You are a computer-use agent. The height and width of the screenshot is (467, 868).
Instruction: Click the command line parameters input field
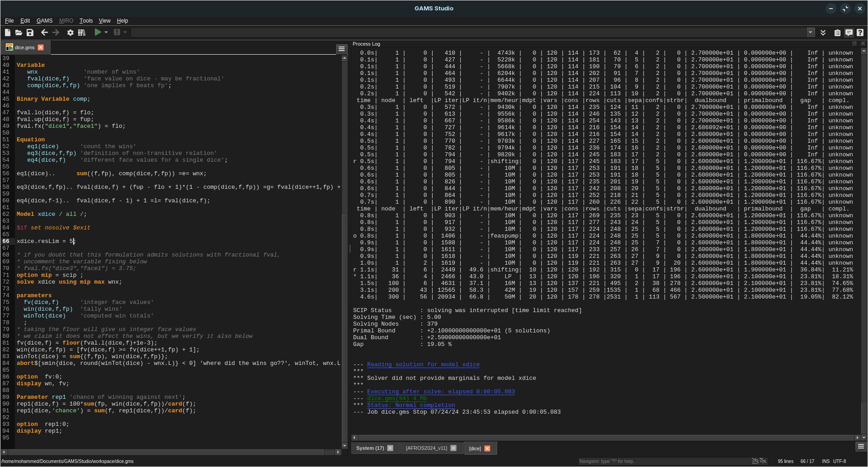[469, 33]
